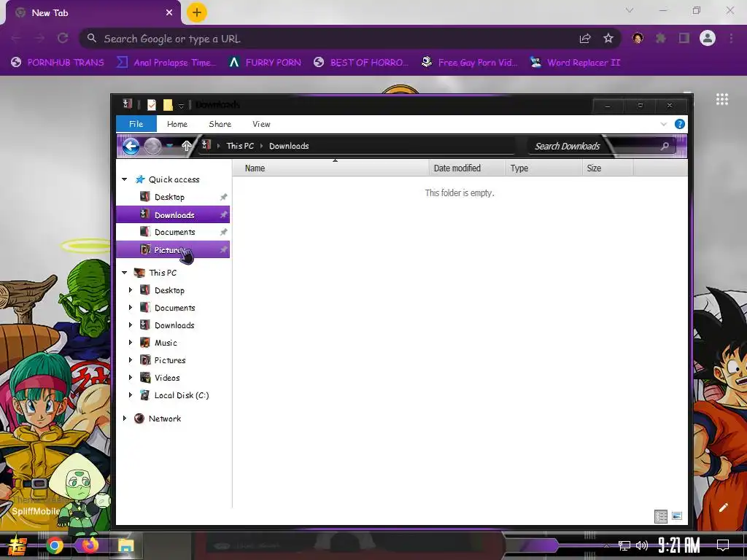Open new Chrome tab with plus button

pos(197,13)
